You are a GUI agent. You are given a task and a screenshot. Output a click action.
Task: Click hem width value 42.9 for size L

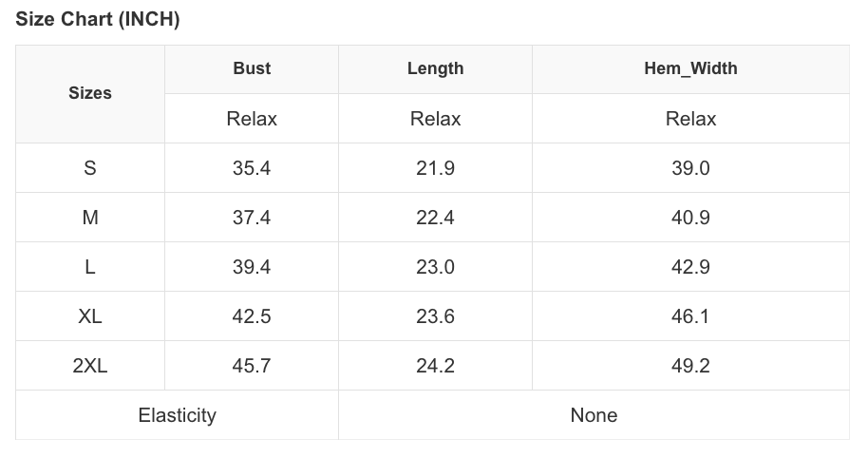690,267
